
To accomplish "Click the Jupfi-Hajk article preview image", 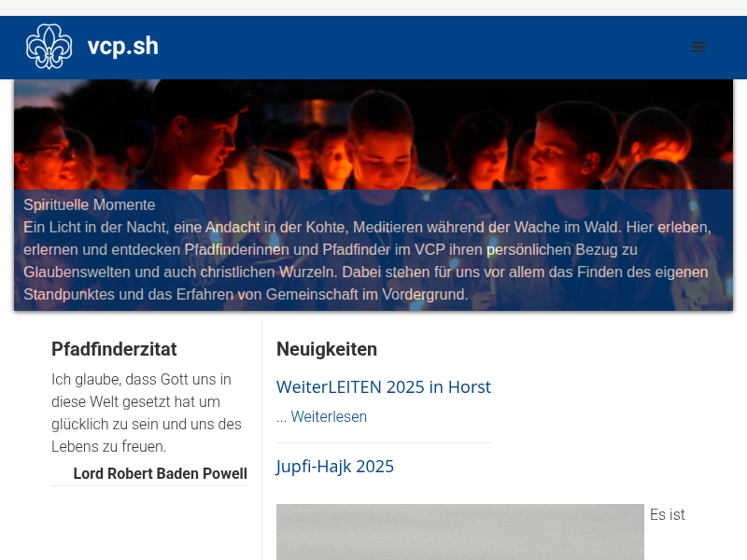I will [x=459, y=532].
